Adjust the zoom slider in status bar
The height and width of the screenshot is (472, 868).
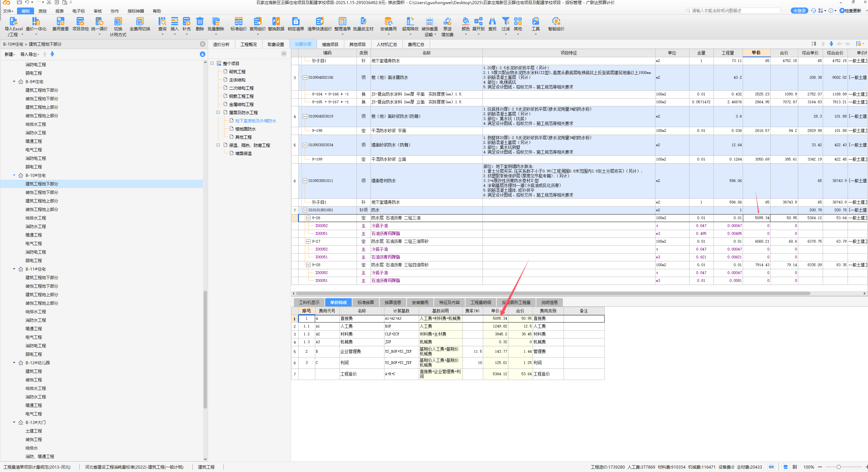tap(838, 467)
